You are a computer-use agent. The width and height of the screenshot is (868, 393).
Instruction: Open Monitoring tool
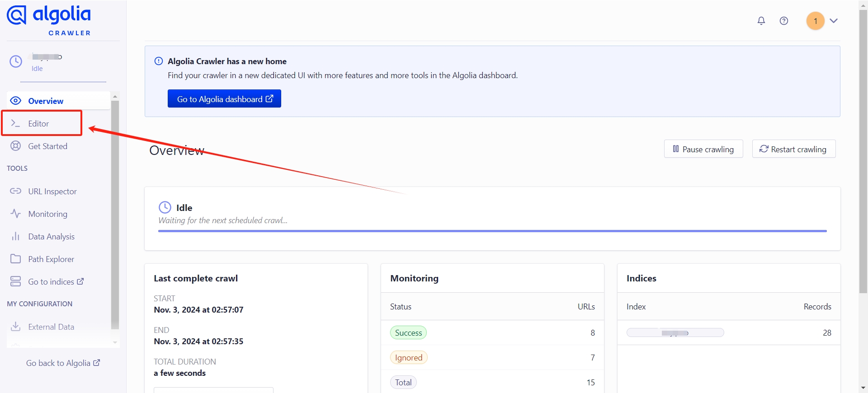(x=58, y=214)
